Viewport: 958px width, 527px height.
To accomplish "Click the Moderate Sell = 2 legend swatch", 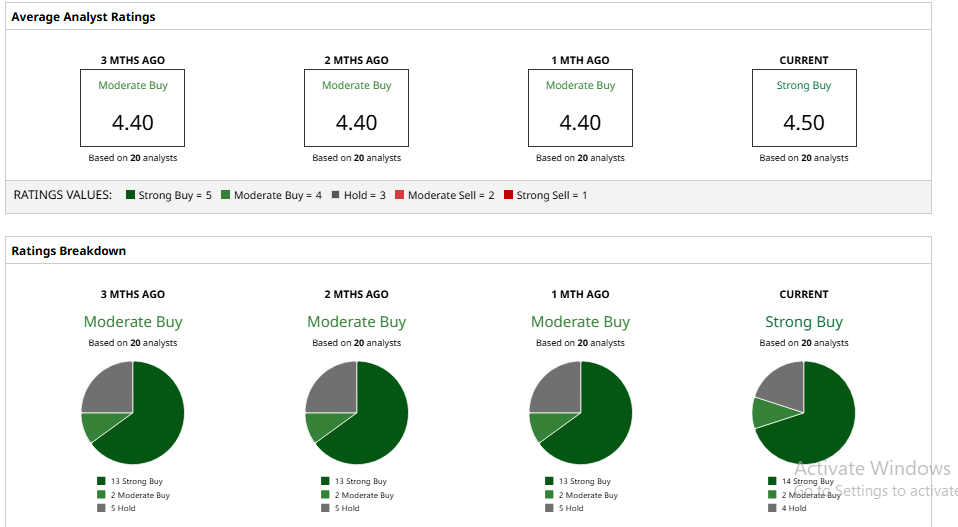I will click(399, 195).
